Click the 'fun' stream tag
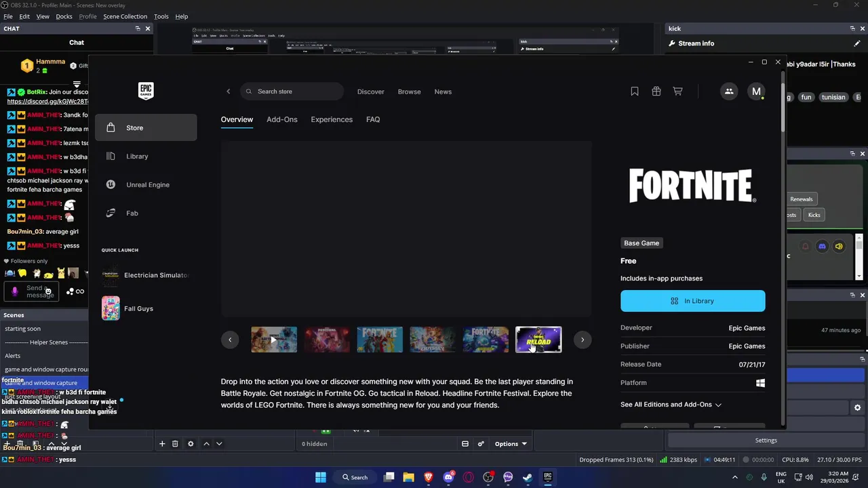The width and height of the screenshot is (868, 488). 806,97
